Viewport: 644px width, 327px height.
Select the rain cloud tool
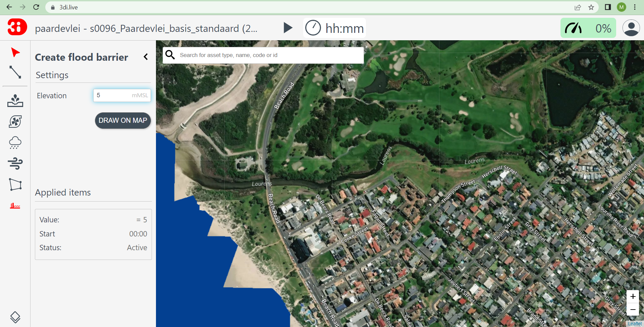(15, 143)
